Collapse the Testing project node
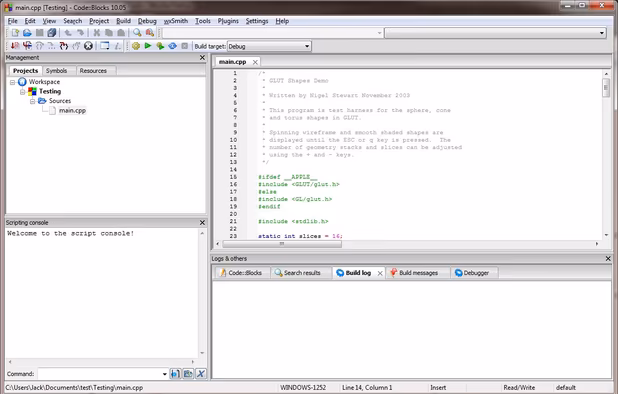 coord(22,91)
